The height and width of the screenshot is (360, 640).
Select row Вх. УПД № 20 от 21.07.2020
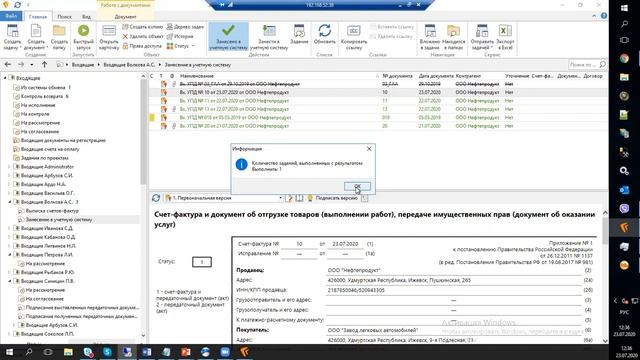(378, 126)
